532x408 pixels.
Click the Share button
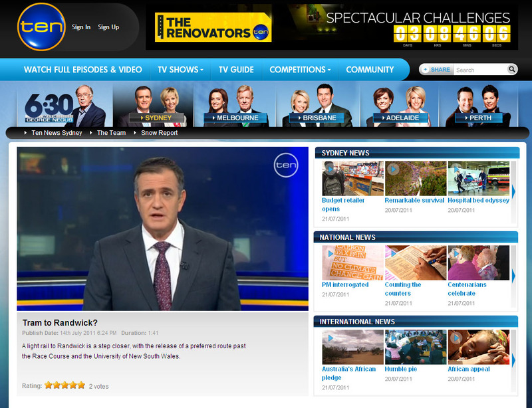click(x=436, y=69)
